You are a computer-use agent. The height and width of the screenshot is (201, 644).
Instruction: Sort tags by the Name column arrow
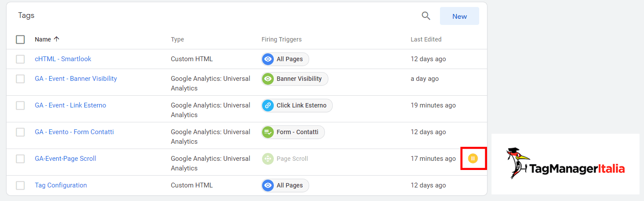(x=56, y=39)
